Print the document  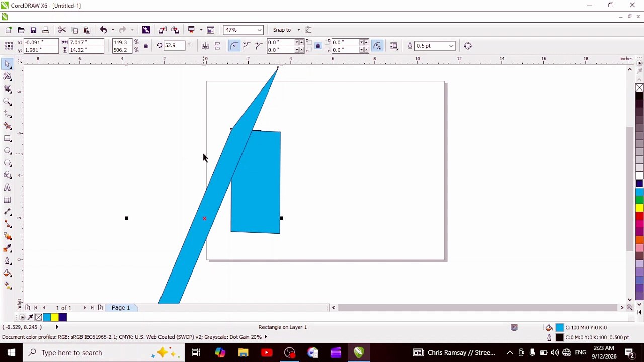(x=45, y=30)
